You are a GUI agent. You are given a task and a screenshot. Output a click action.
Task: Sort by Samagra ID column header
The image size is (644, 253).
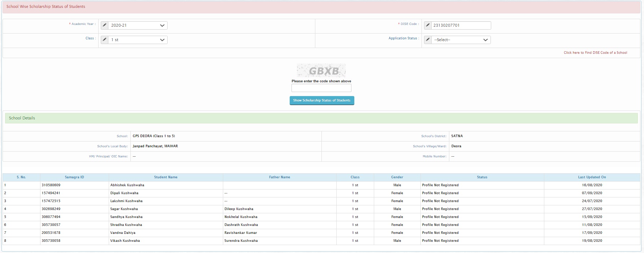pyautogui.click(x=74, y=177)
